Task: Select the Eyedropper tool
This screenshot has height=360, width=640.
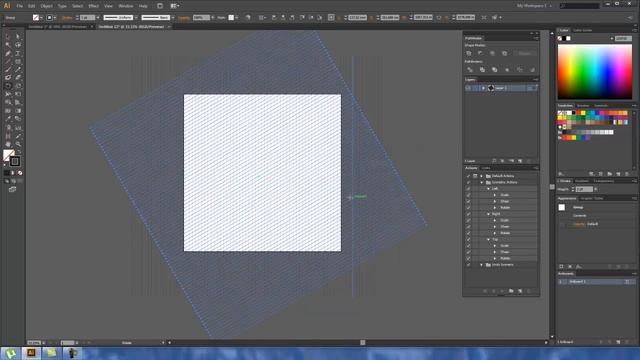Action: 8,119
